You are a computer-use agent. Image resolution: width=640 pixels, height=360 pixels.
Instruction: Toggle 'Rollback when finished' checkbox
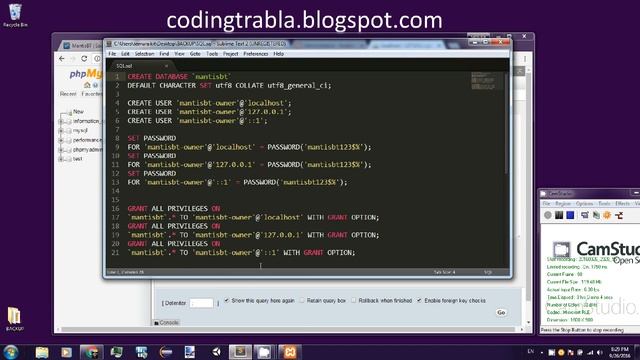354,300
